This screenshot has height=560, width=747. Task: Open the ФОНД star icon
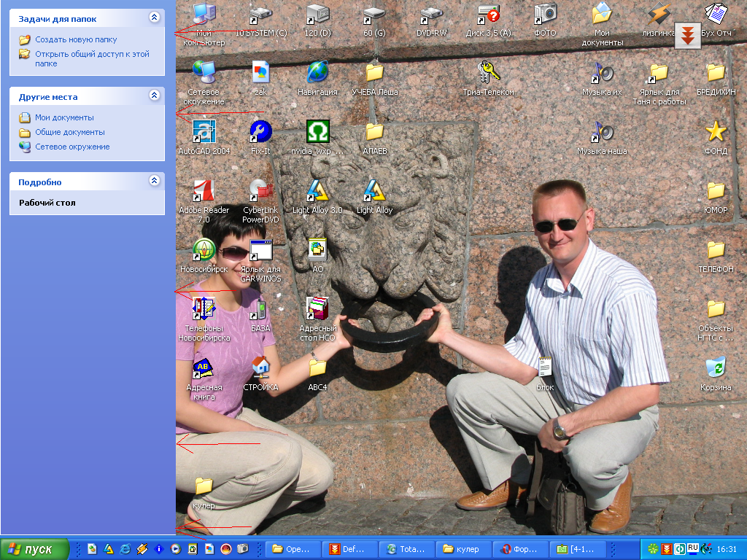point(716,132)
